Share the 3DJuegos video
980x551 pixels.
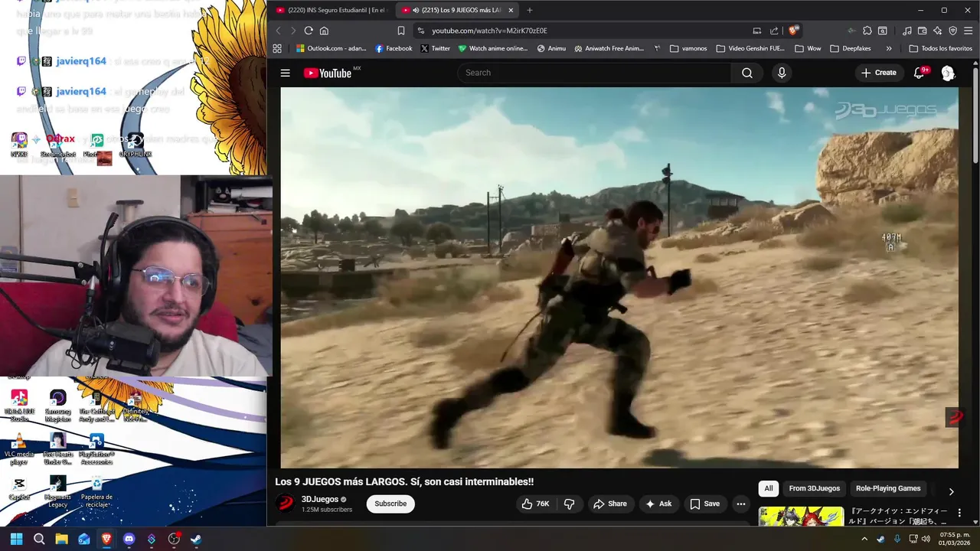(x=609, y=504)
